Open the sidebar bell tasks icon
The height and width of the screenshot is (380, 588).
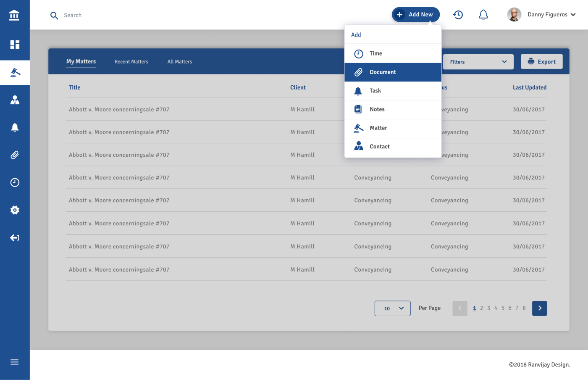[15, 127]
